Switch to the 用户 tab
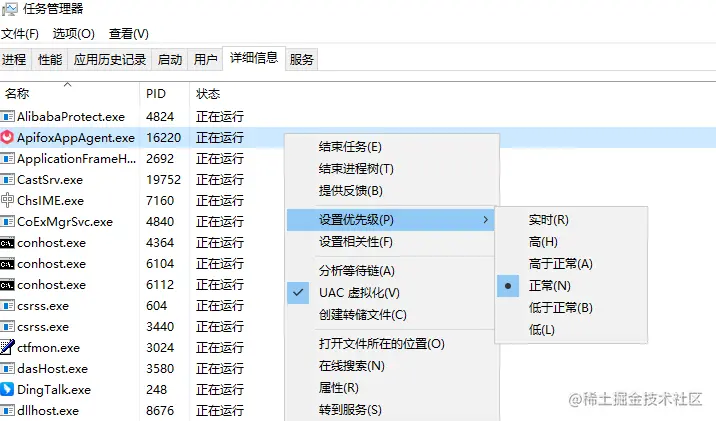 (x=205, y=59)
